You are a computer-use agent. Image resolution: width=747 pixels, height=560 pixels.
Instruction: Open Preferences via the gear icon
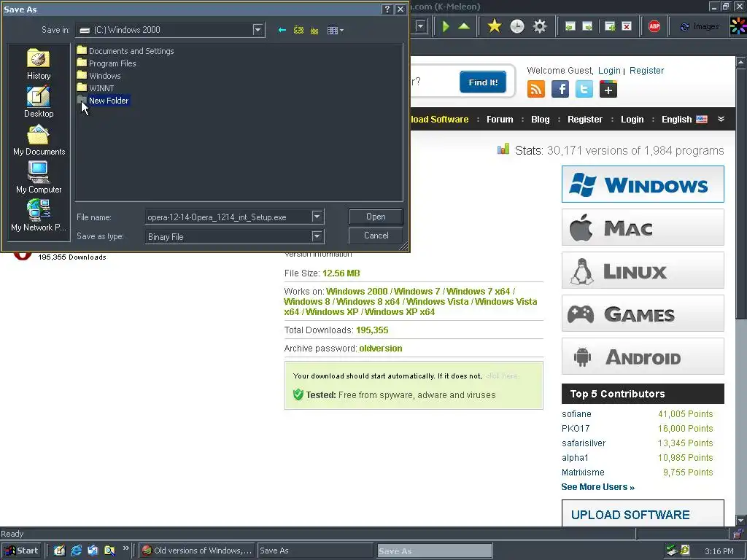pos(540,26)
